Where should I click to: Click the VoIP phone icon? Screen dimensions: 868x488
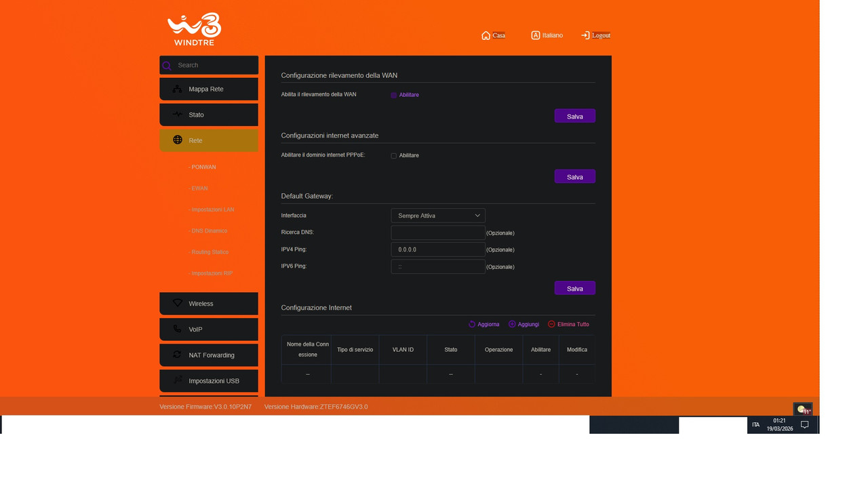(x=178, y=329)
